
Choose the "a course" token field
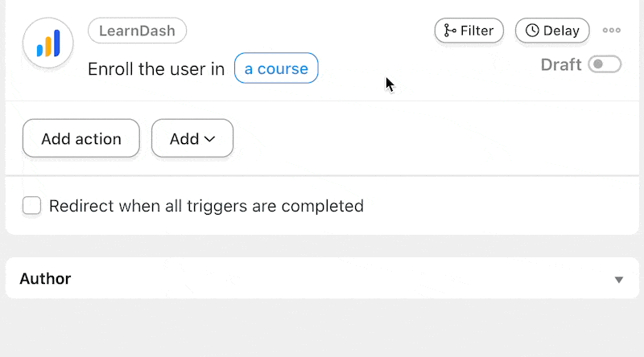(276, 68)
